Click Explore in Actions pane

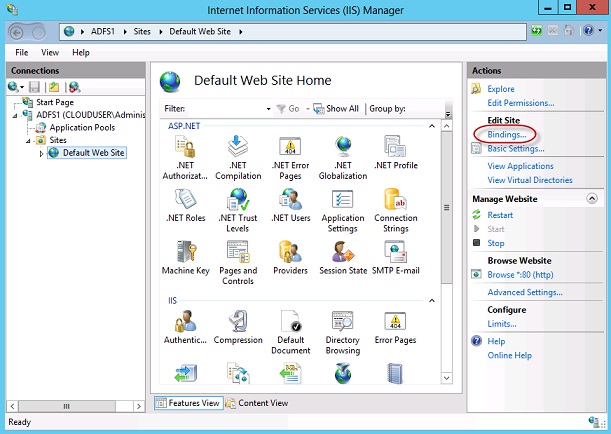(501, 89)
